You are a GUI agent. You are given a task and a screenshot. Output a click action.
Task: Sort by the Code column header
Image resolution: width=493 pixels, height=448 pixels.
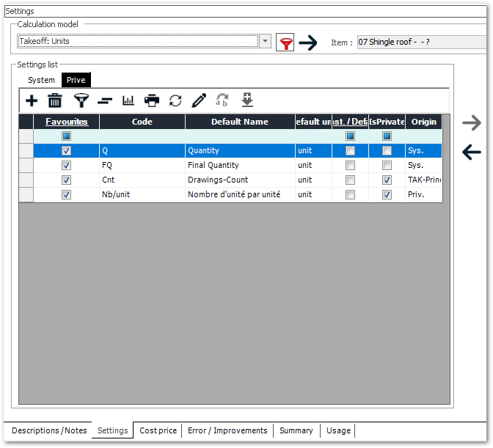[142, 122]
